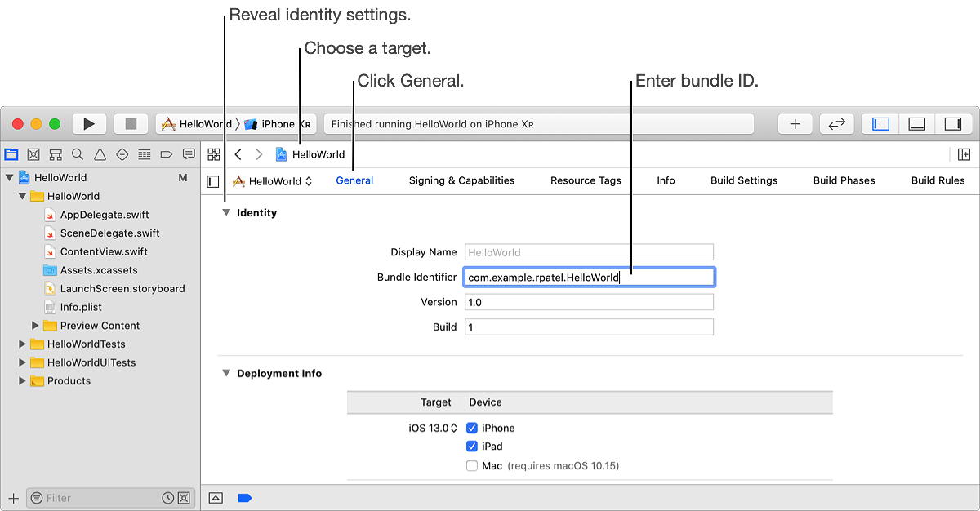Select the Project navigator folder icon
The image size is (980, 511).
pyautogui.click(x=11, y=154)
